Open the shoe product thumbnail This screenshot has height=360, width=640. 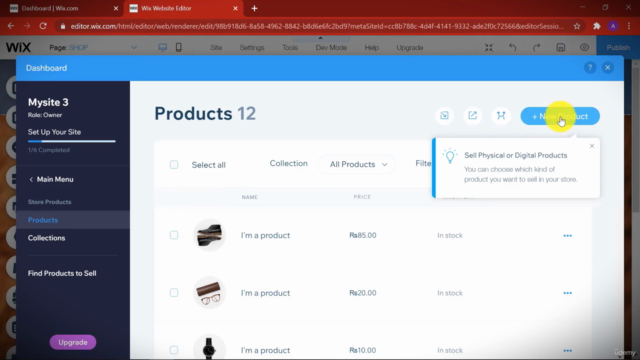[x=209, y=235]
